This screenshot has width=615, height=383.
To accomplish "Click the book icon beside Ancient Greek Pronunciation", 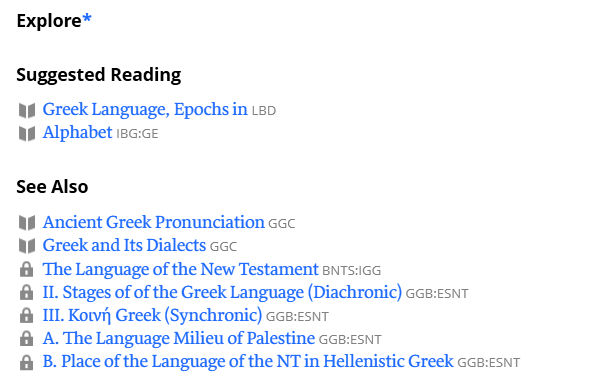I will (27, 223).
